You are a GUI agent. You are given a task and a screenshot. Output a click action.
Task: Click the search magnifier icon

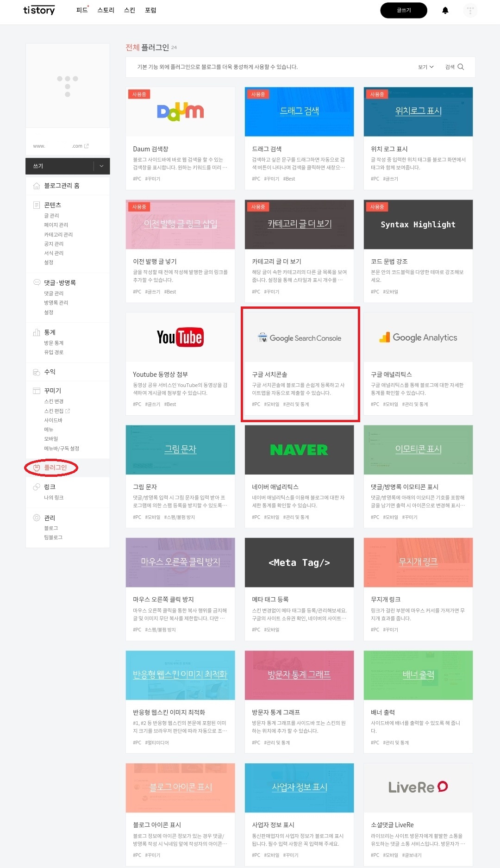[461, 67]
